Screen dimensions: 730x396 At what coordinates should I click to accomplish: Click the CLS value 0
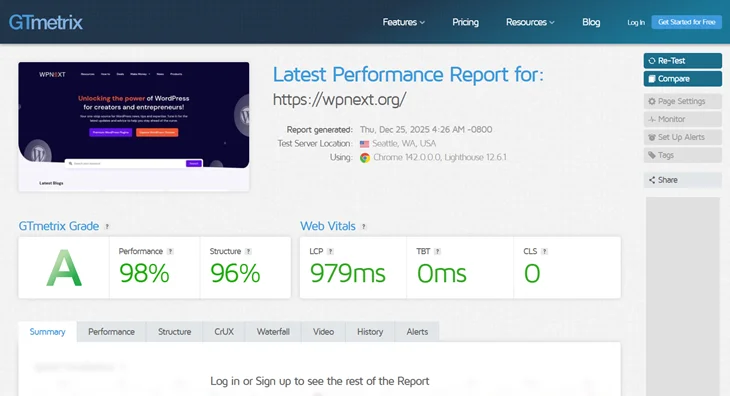pyautogui.click(x=532, y=273)
